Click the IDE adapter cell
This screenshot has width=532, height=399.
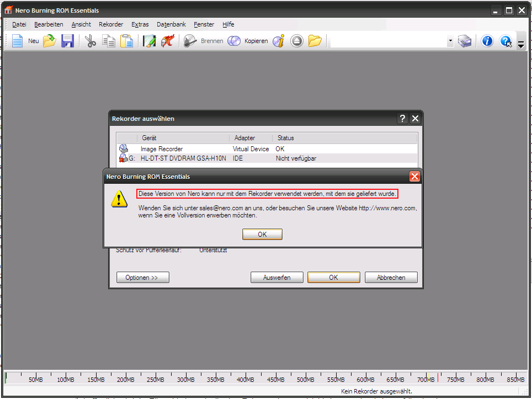click(x=237, y=158)
